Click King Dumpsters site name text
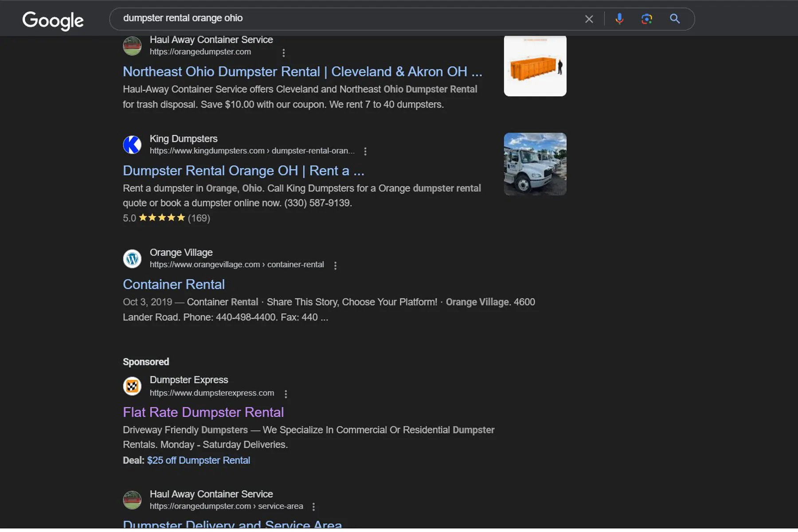The image size is (798, 532). [x=184, y=139]
